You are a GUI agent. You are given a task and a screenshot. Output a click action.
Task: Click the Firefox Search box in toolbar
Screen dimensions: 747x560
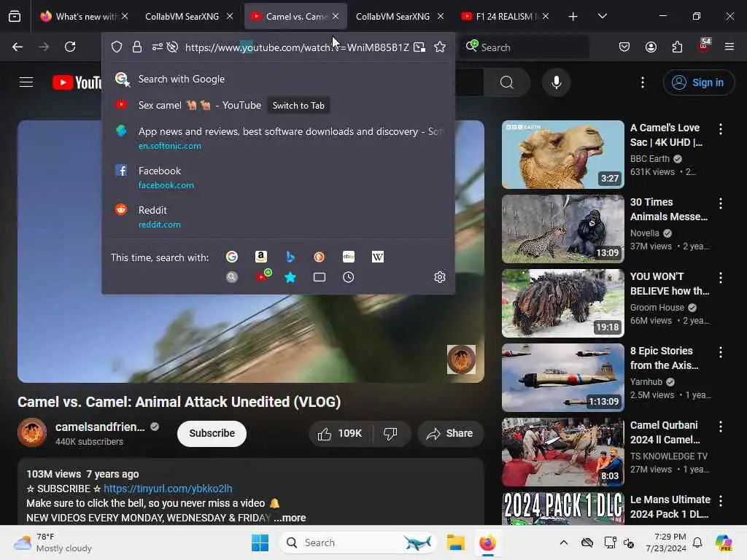524,47
